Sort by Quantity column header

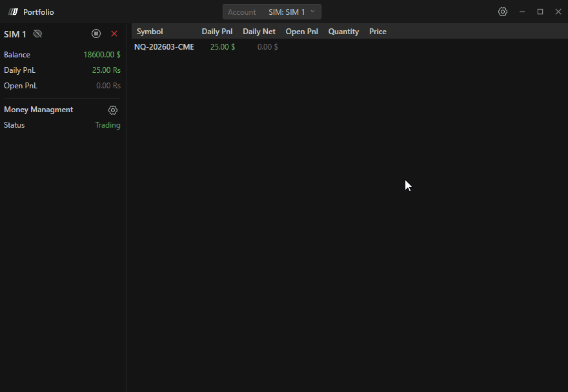click(x=343, y=32)
